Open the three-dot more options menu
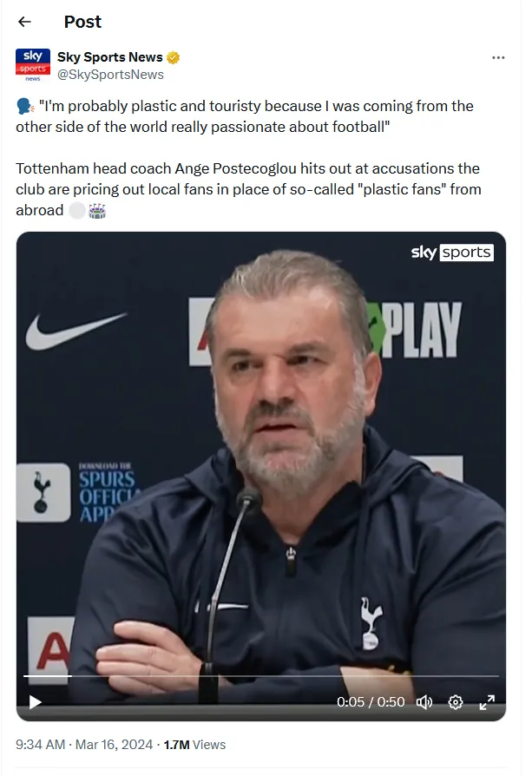This screenshot has height=776, width=532. 498,58
